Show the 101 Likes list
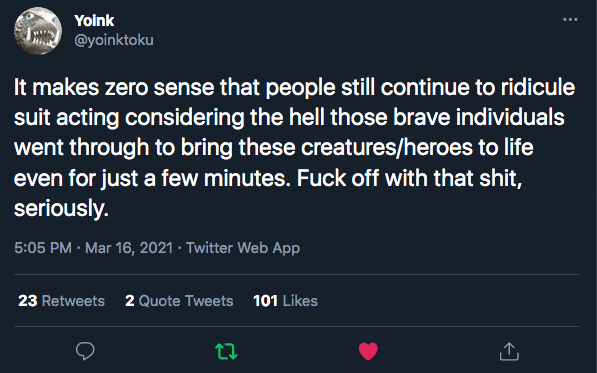The height and width of the screenshot is (373, 597). click(285, 301)
